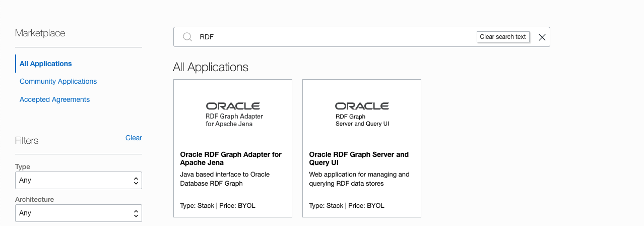Viewport: 644px width, 226px height.
Task: Go to Community Applications
Action: click(58, 81)
